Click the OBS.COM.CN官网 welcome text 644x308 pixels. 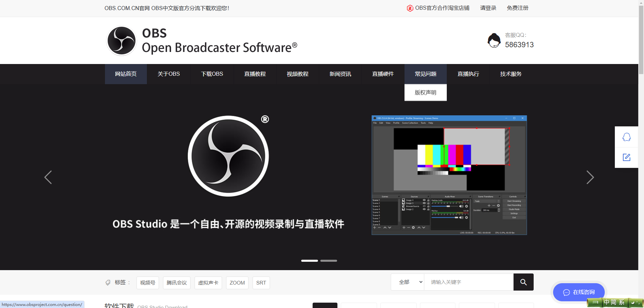(167, 8)
